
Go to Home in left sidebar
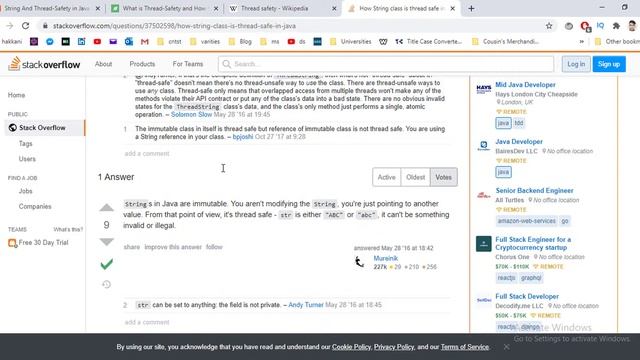[x=16, y=95]
